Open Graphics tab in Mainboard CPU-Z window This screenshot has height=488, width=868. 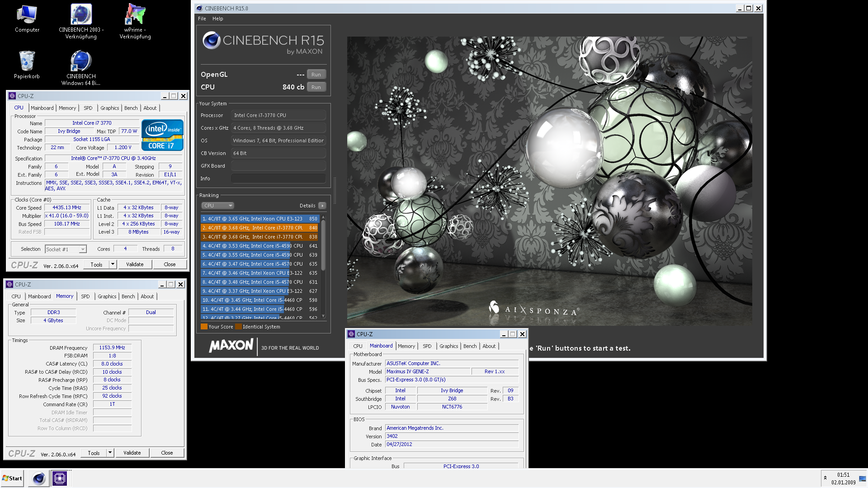coord(449,346)
